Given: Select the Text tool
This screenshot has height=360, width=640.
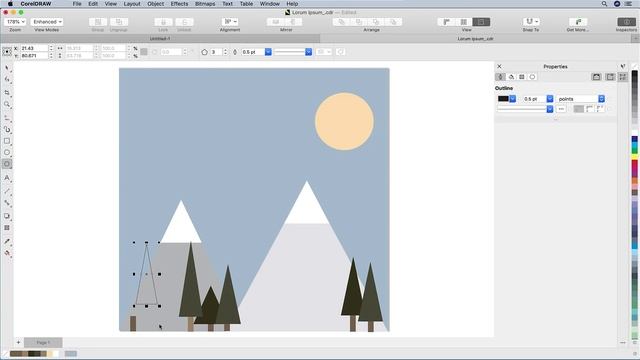Looking at the screenshot, I should click(x=7, y=178).
